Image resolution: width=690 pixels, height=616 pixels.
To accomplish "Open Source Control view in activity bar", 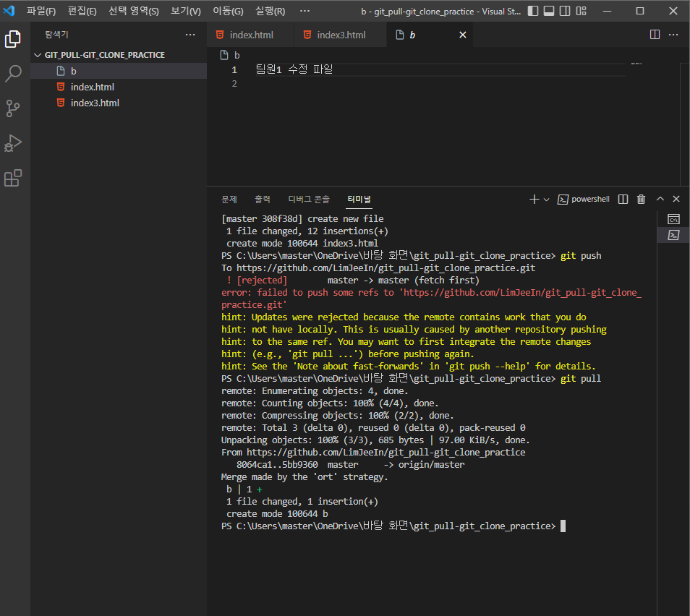I will click(x=13, y=108).
